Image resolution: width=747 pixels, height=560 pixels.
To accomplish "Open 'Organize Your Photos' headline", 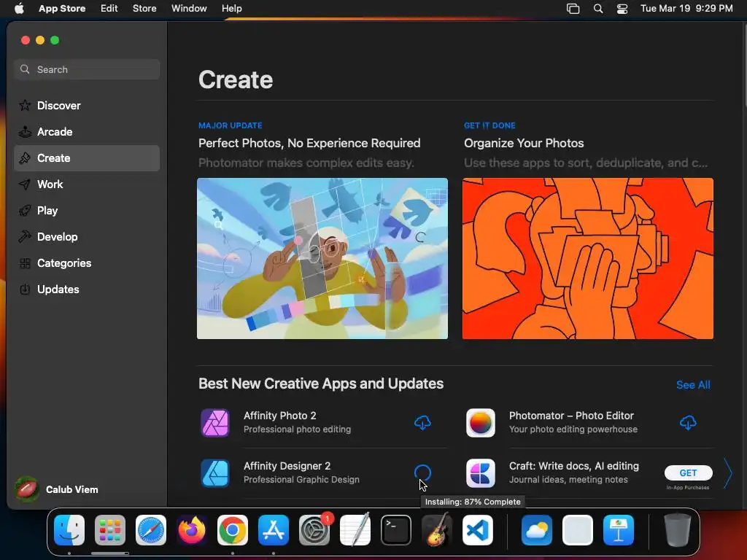I will coord(524,144).
